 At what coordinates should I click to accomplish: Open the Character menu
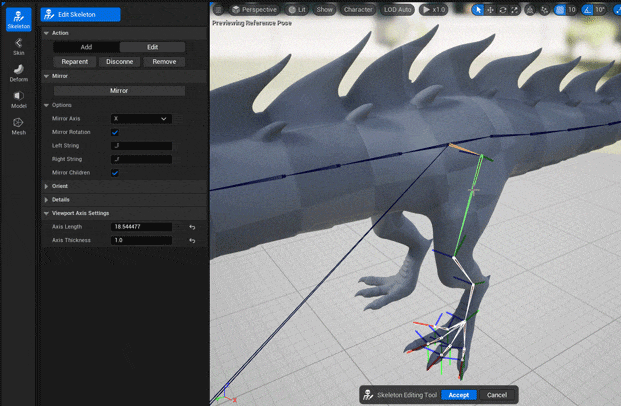pyautogui.click(x=358, y=10)
